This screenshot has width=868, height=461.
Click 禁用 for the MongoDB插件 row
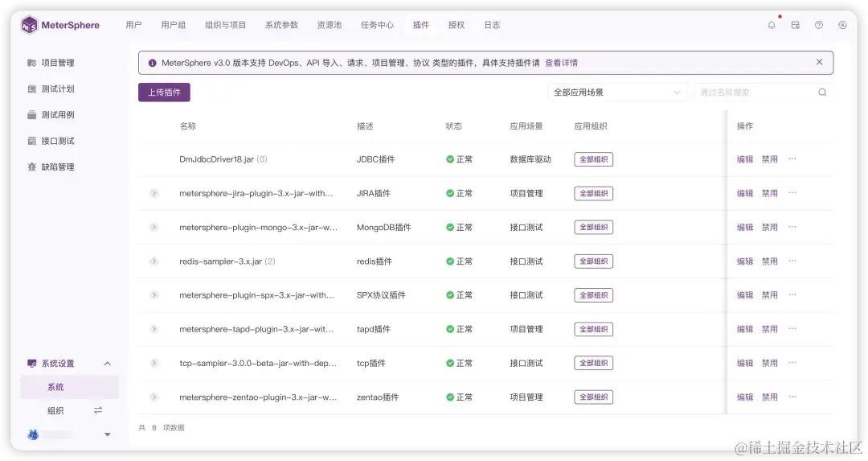769,227
